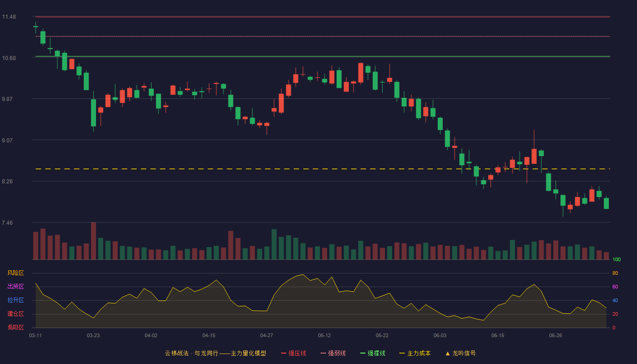Click the 出货区 zone label
The width and height of the screenshot is (637, 364).
(15, 287)
